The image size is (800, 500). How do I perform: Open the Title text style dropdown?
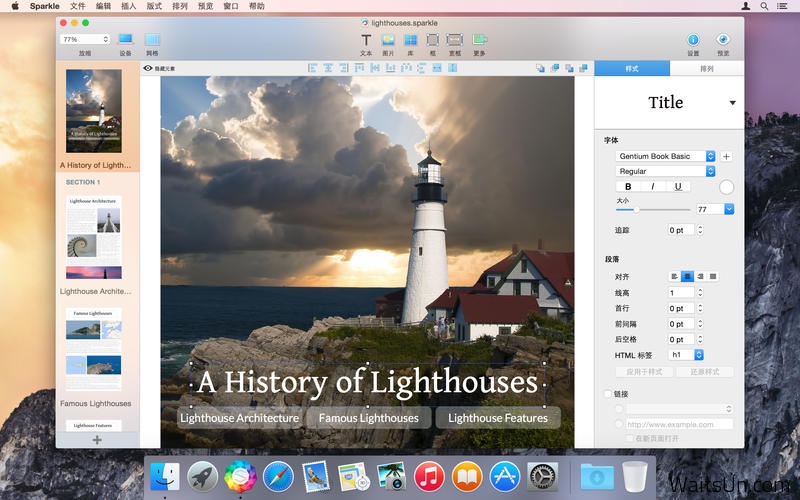coord(732,103)
